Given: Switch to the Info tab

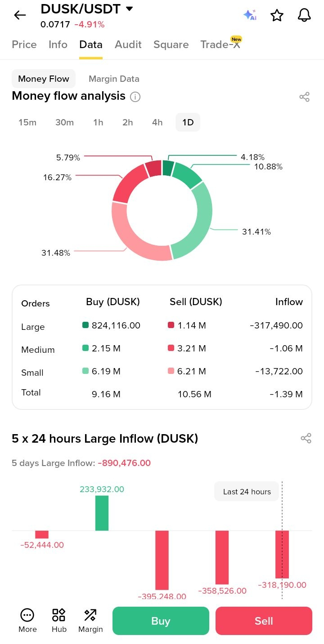Looking at the screenshot, I should click(x=58, y=44).
